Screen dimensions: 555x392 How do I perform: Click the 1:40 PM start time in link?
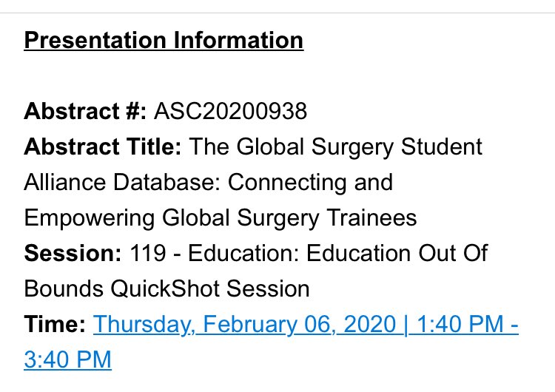pyautogui.click(x=460, y=324)
